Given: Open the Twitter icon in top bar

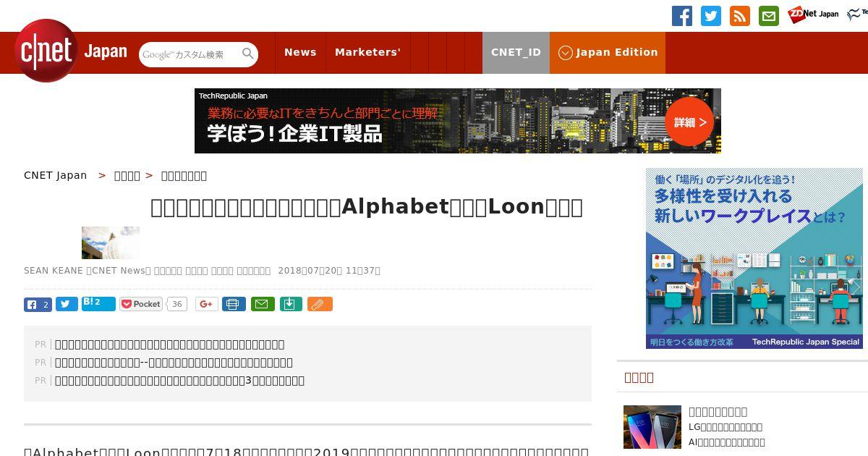Looking at the screenshot, I should coord(711,16).
